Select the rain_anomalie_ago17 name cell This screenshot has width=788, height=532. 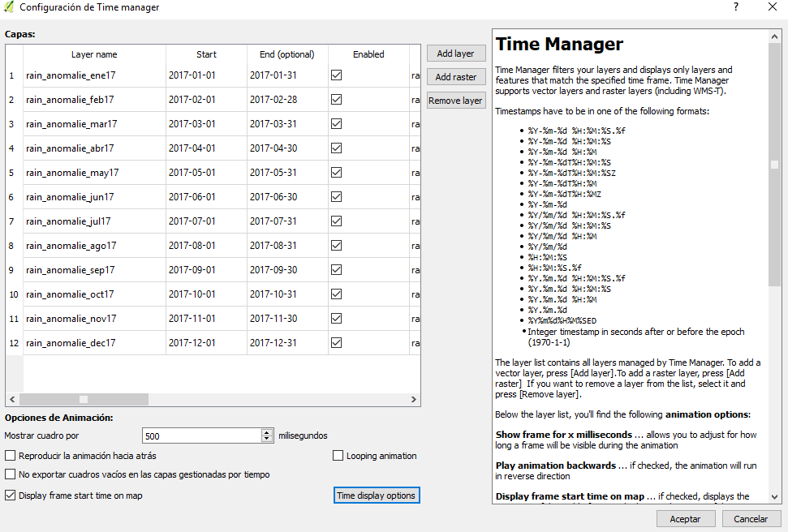click(94, 246)
